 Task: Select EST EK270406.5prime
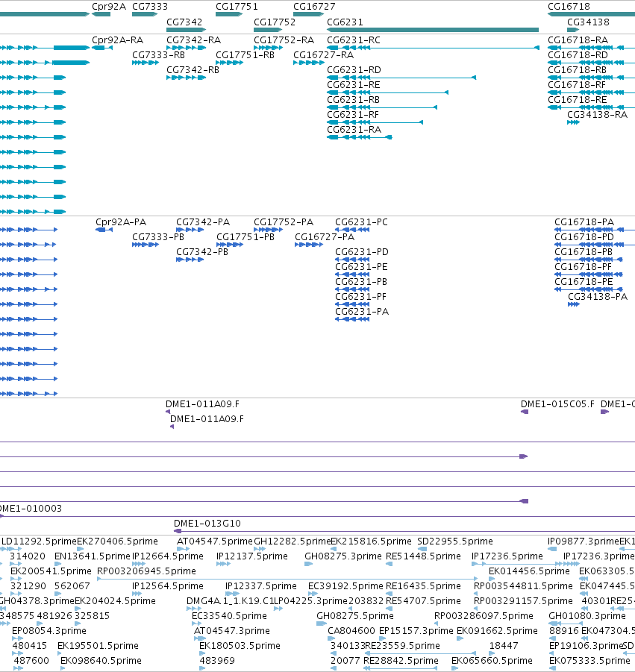tap(117, 541)
